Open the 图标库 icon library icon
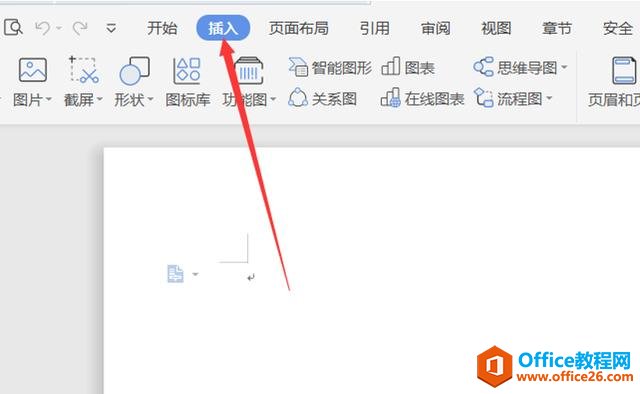 [x=187, y=70]
